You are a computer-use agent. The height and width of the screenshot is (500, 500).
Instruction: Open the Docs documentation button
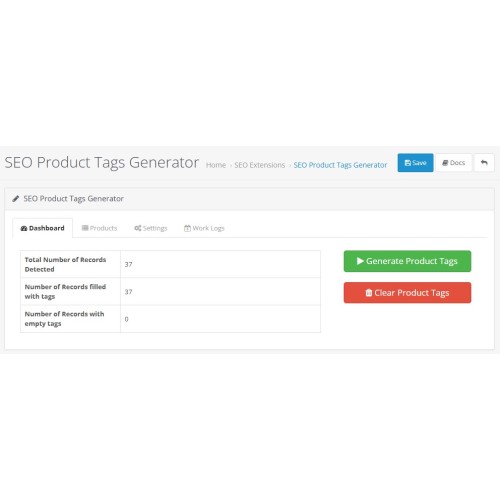click(x=453, y=163)
